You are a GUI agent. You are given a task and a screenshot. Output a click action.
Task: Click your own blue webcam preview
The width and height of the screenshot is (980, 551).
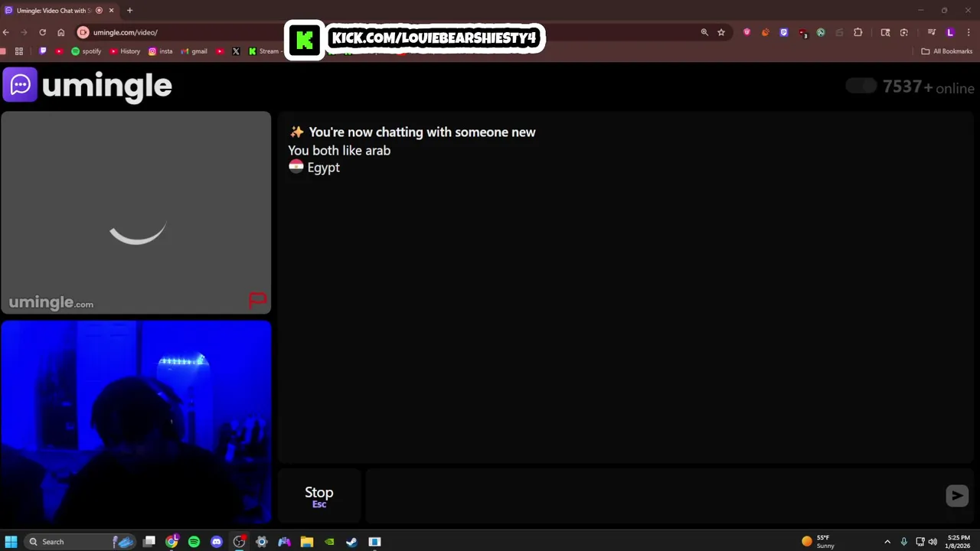pos(136,422)
